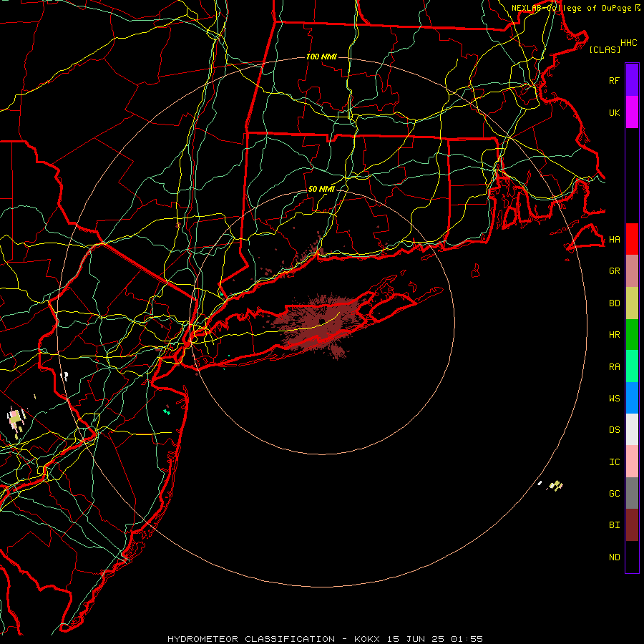Click the "HA" legend label

(615, 240)
